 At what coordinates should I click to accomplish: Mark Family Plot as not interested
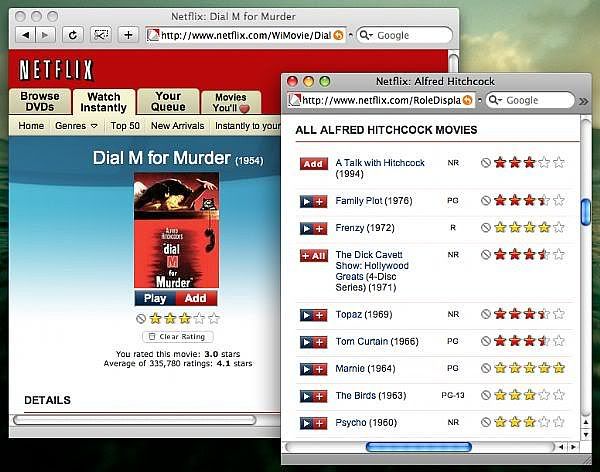[486, 200]
